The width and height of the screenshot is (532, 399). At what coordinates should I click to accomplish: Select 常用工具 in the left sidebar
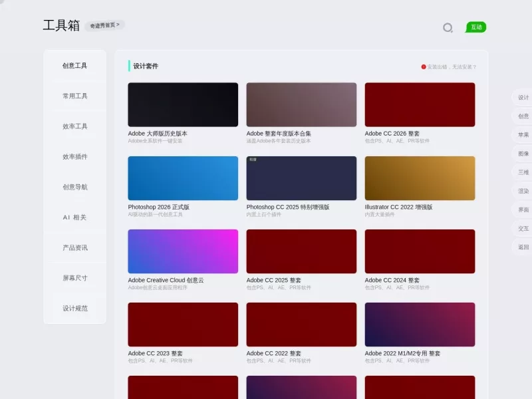(x=74, y=96)
